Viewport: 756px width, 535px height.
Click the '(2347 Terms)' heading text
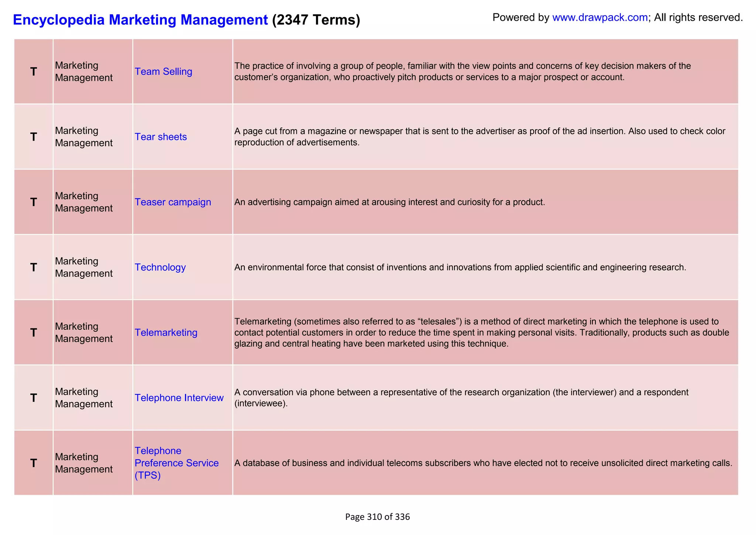[x=316, y=20]
